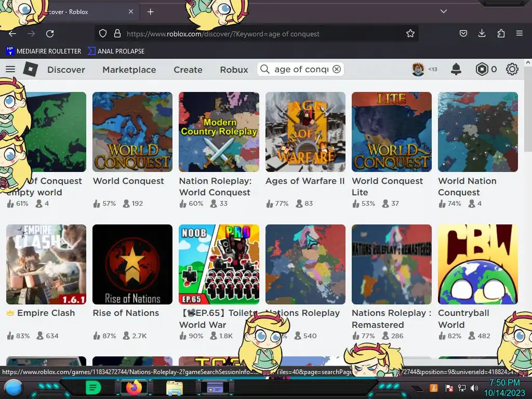The height and width of the screenshot is (399, 532).
Task: Open Empire Clash game thumbnail
Action: tap(46, 264)
